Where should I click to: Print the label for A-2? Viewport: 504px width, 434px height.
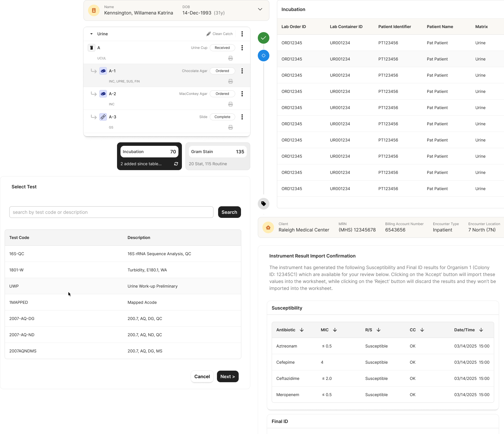click(231, 104)
